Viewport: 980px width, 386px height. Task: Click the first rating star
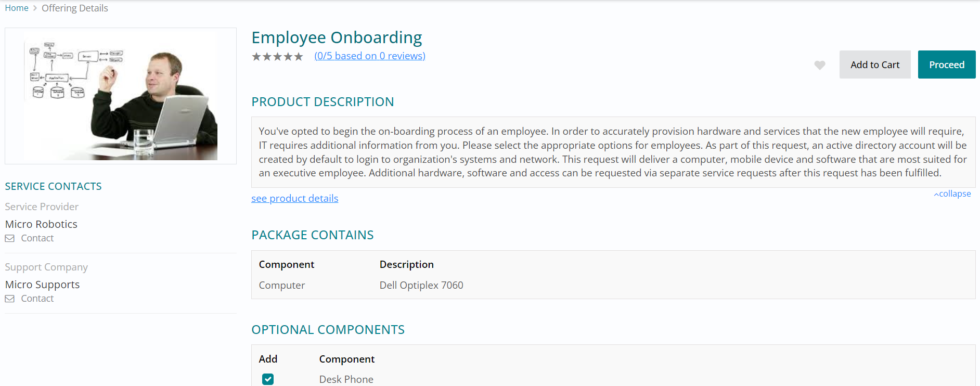tap(256, 56)
